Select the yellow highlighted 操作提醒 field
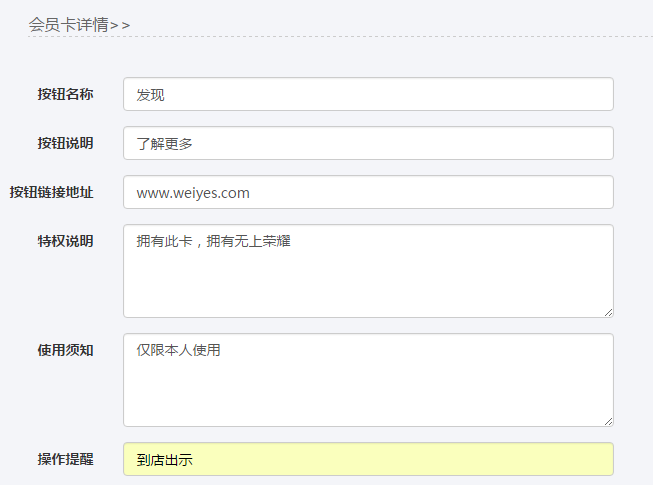 (368, 459)
